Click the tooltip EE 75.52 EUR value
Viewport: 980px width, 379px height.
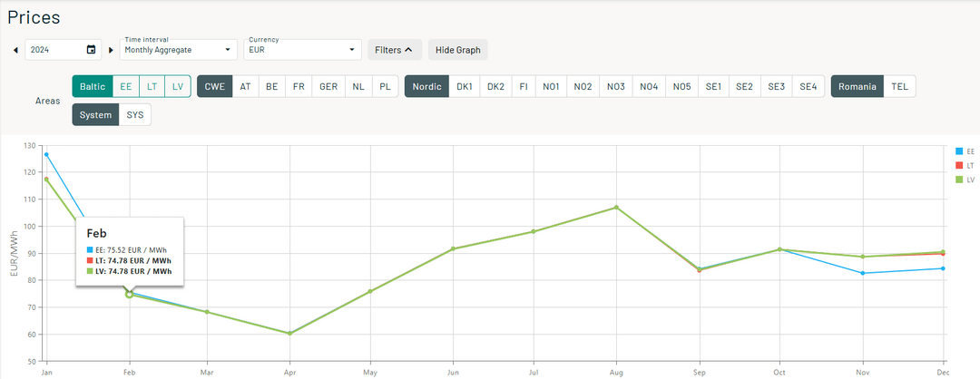click(132, 249)
